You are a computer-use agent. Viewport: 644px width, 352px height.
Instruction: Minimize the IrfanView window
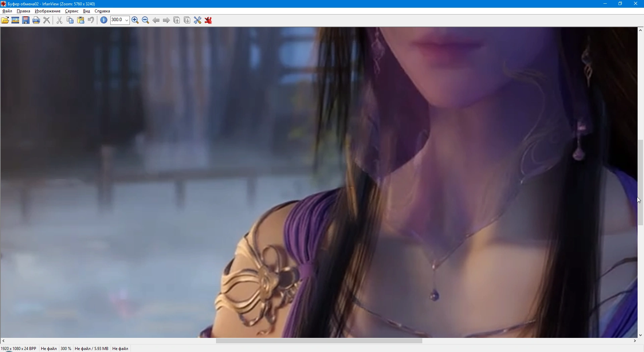(x=605, y=4)
